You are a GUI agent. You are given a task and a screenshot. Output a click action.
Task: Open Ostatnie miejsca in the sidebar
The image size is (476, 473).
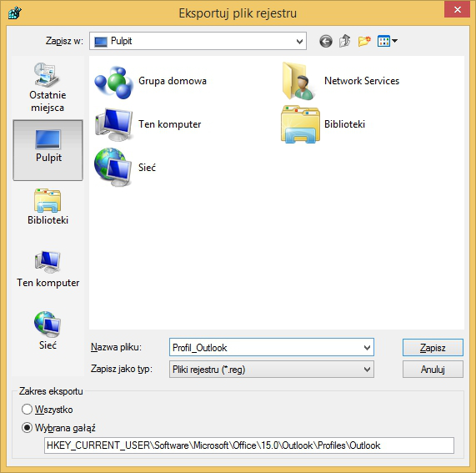tap(48, 88)
